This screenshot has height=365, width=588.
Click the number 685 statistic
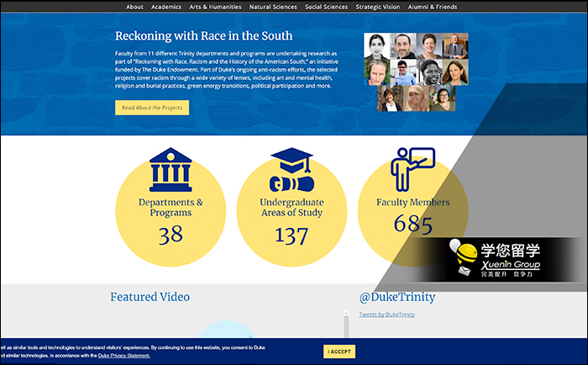(x=413, y=225)
